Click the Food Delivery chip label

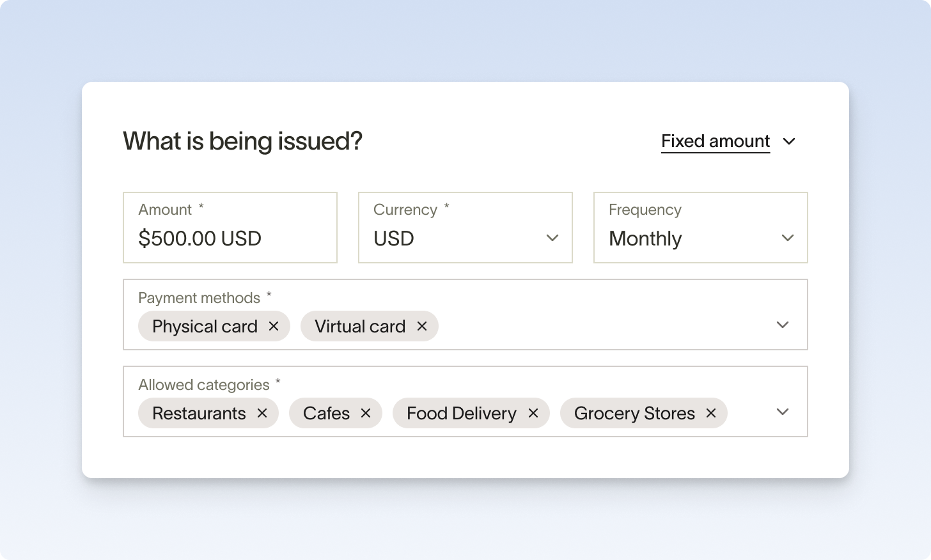click(x=462, y=413)
